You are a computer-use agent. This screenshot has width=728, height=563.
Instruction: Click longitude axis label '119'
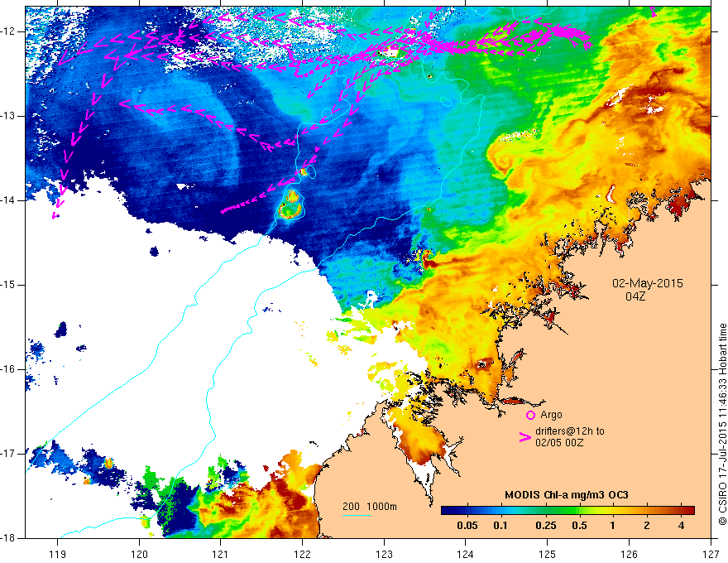click(x=58, y=554)
